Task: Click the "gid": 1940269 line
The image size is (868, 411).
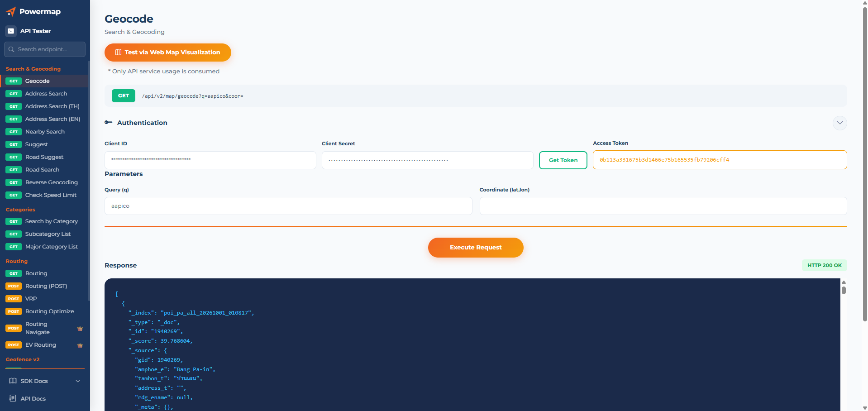Action: tap(159, 360)
